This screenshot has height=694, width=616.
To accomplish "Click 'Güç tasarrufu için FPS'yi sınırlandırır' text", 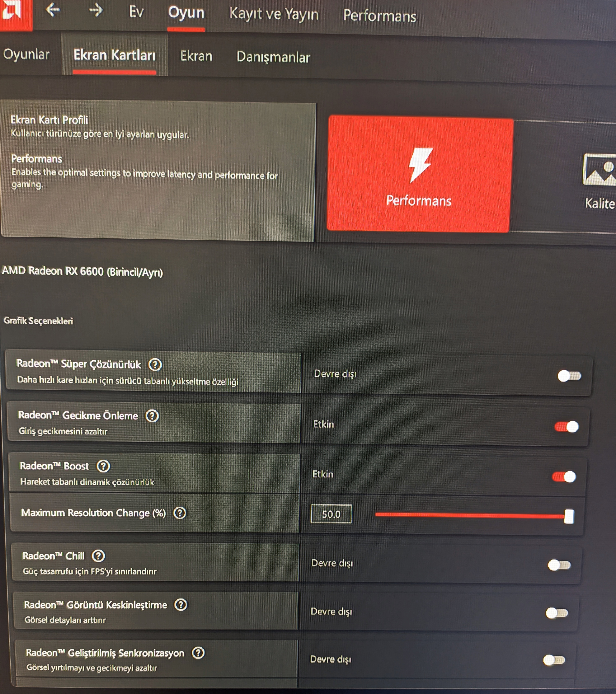I will (90, 571).
